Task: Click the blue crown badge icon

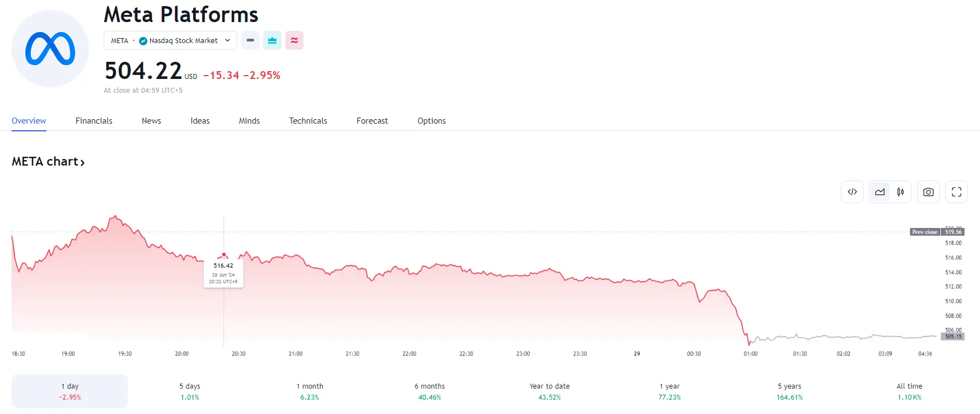Action: (x=272, y=40)
